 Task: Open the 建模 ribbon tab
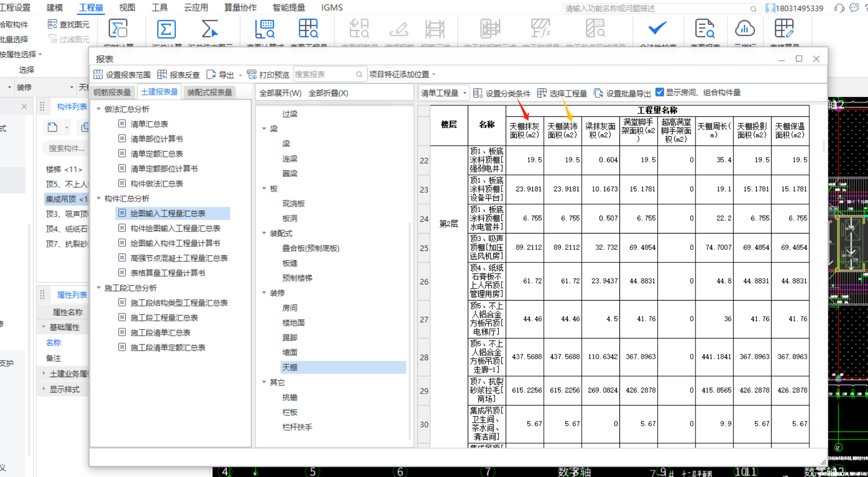pyautogui.click(x=55, y=7)
